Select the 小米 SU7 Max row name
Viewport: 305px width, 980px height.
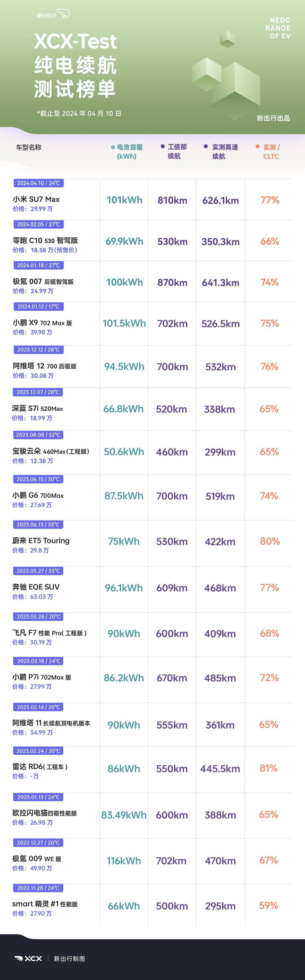click(36, 199)
